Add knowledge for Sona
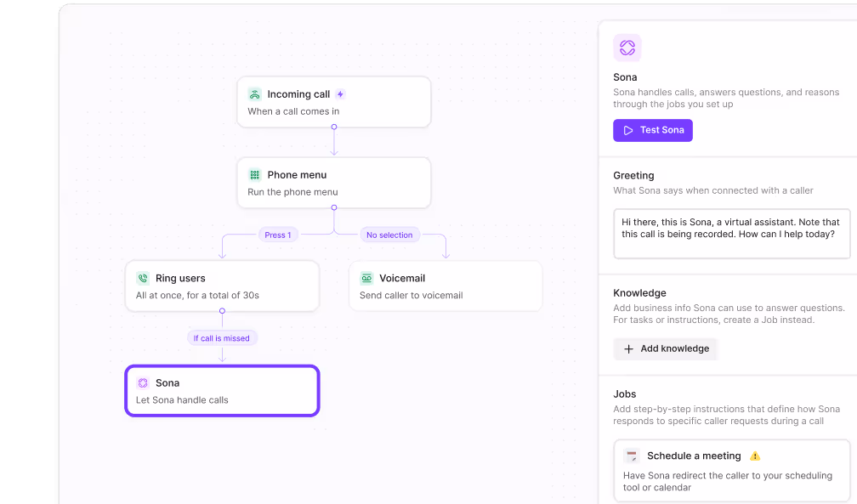The image size is (857, 504). 665,348
